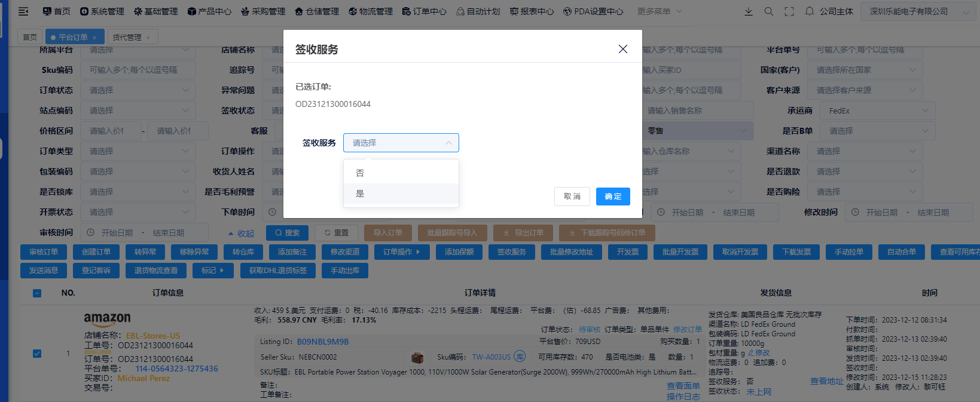Collapse filters with 收起 link
Image resolution: width=980 pixels, height=402 pixels.
(241, 234)
